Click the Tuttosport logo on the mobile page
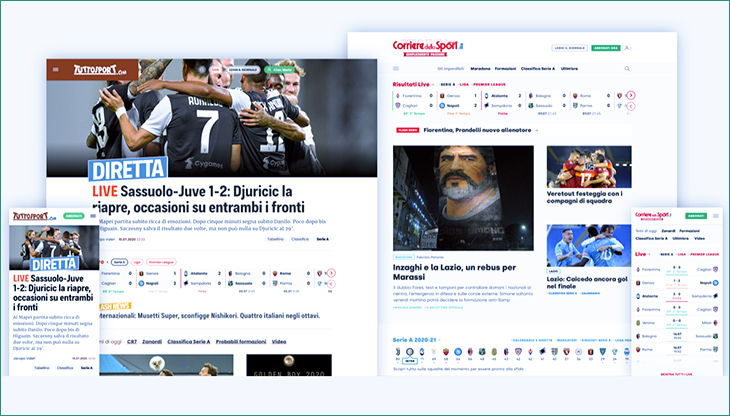This screenshot has width=730, height=416. pyautogui.click(x=34, y=216)
